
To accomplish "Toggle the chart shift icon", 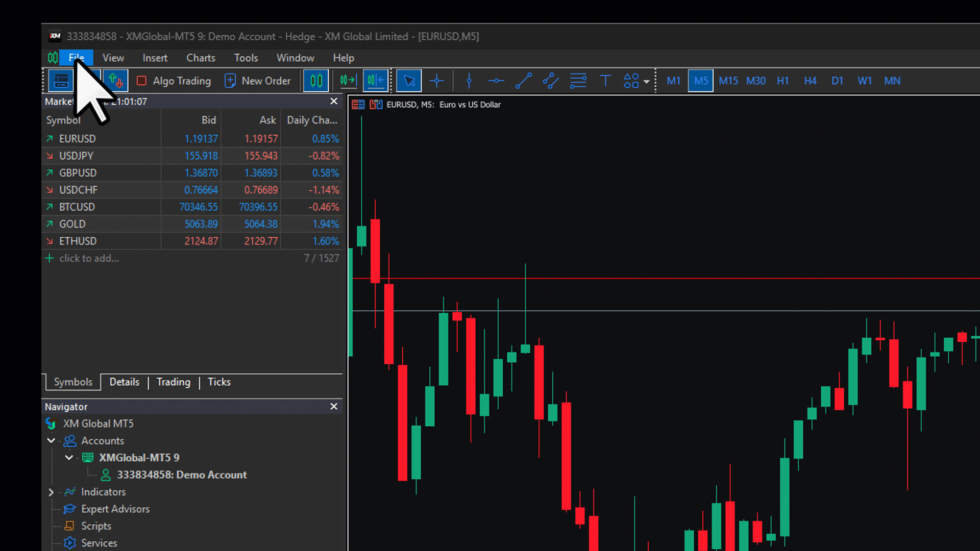I will [x=376, y=81].
